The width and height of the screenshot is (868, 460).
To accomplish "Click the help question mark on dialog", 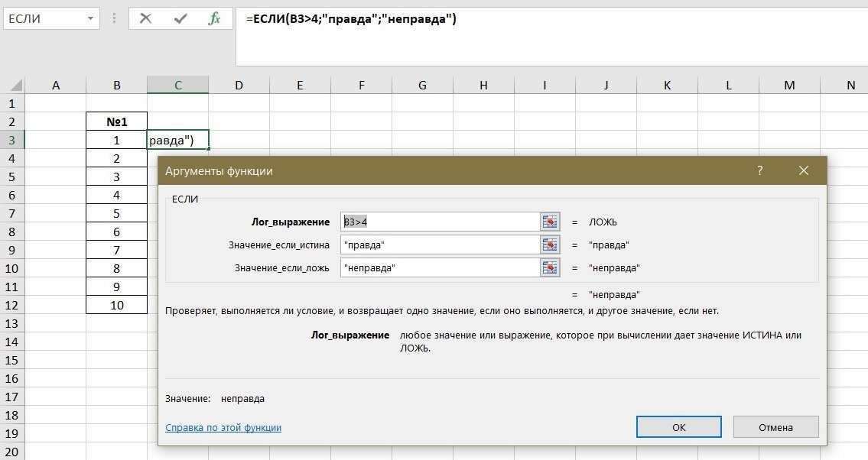I will tap(759, 170).
